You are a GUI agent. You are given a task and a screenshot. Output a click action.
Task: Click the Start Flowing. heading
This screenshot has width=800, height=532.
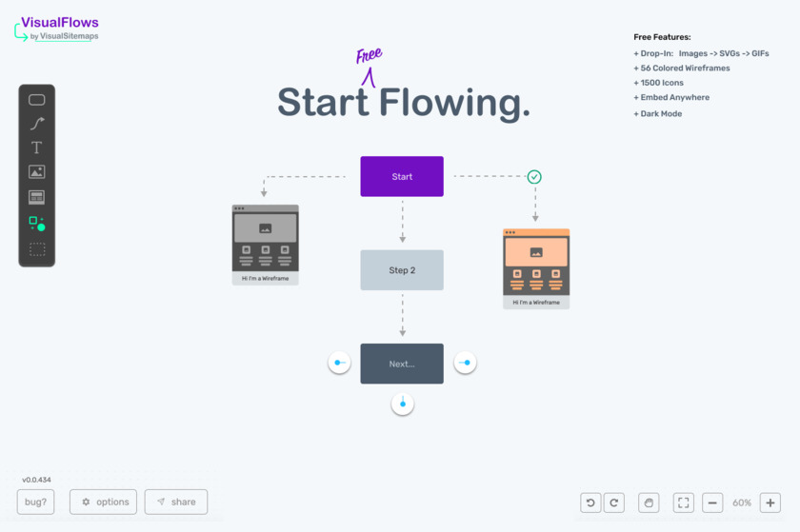tap(404, 103)
